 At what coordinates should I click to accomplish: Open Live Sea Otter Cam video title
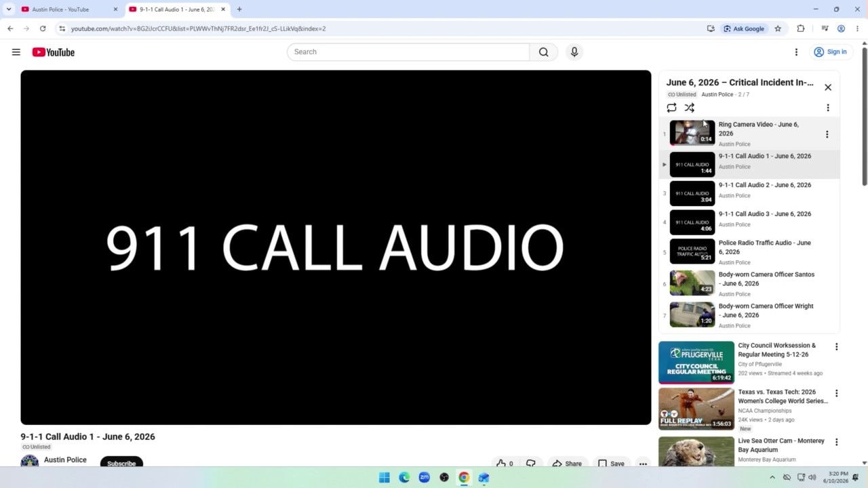click(x=781, y=445)
